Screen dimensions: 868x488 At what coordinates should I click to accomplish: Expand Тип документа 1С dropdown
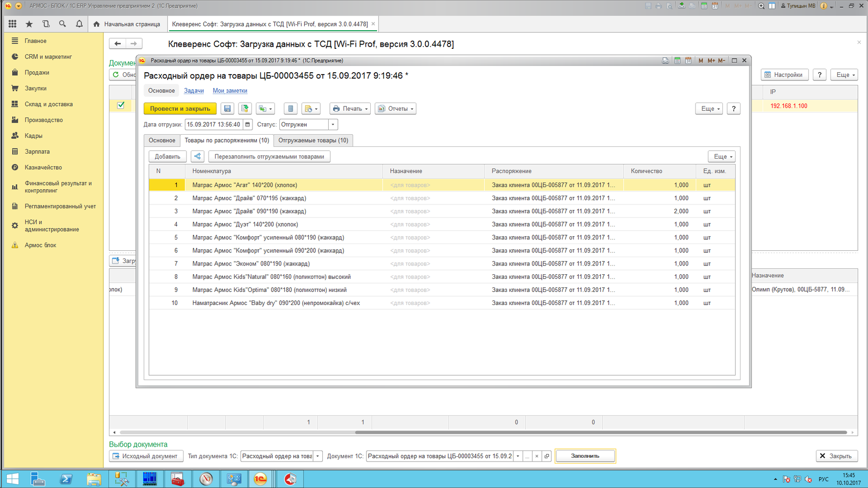click(x=318, y=456)
